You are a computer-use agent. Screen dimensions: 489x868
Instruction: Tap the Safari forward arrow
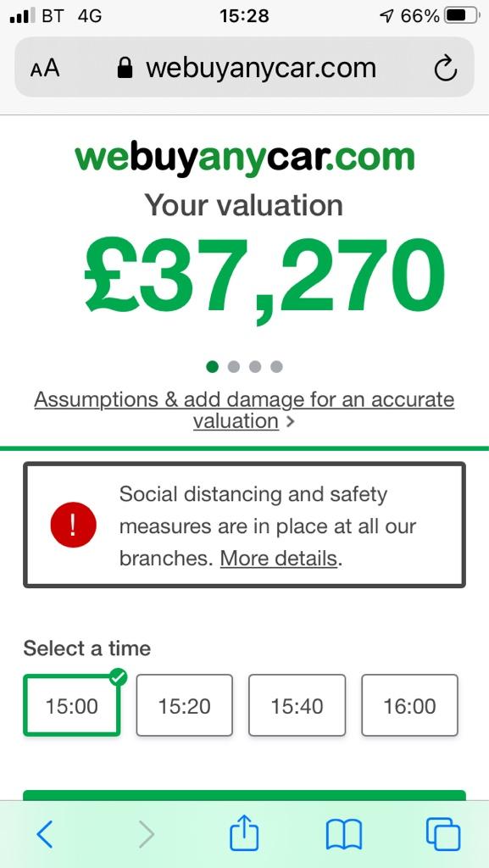point(146,834)
